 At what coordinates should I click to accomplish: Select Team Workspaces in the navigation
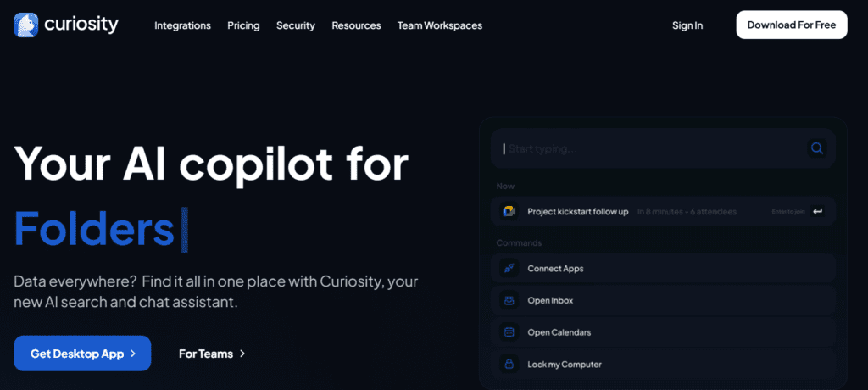tap(439, 25)
